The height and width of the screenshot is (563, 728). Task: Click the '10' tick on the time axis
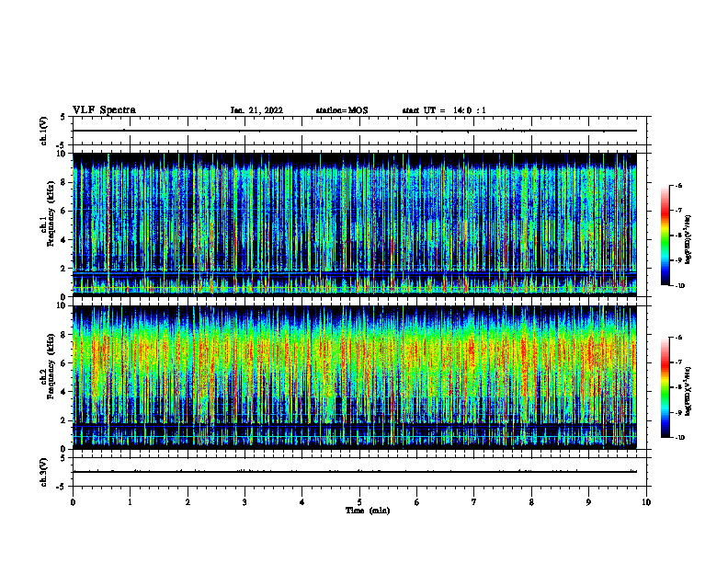pyautogui.click(x=646, y=502)
